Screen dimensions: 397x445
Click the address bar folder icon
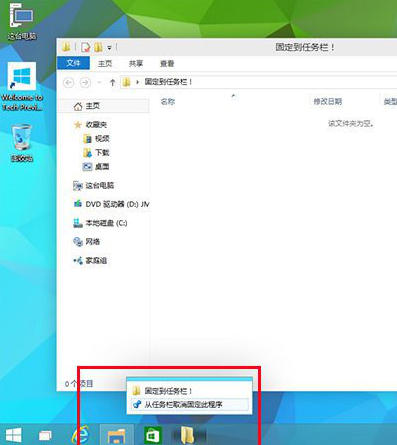126,82
